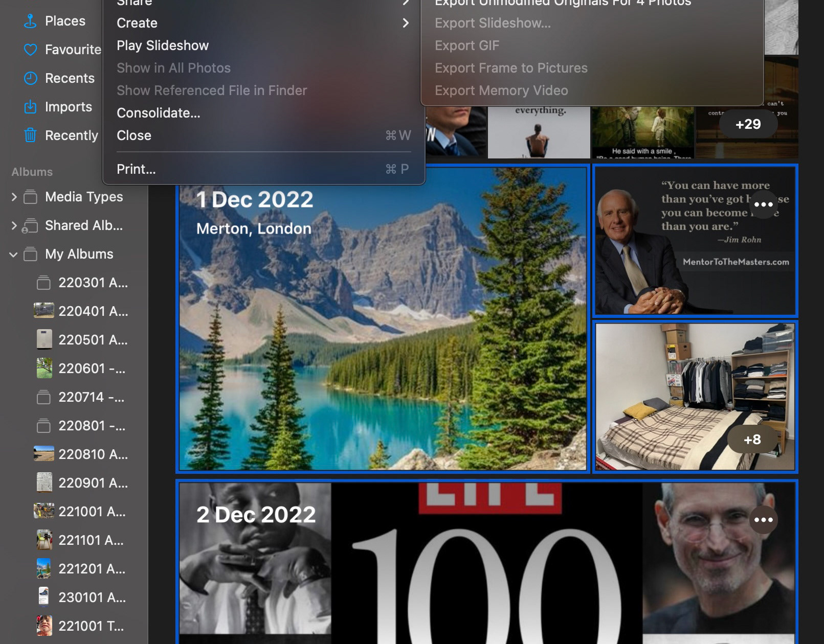Click the 220801 album icon
Screen dimensions: 824x644
tap(44, 426)
